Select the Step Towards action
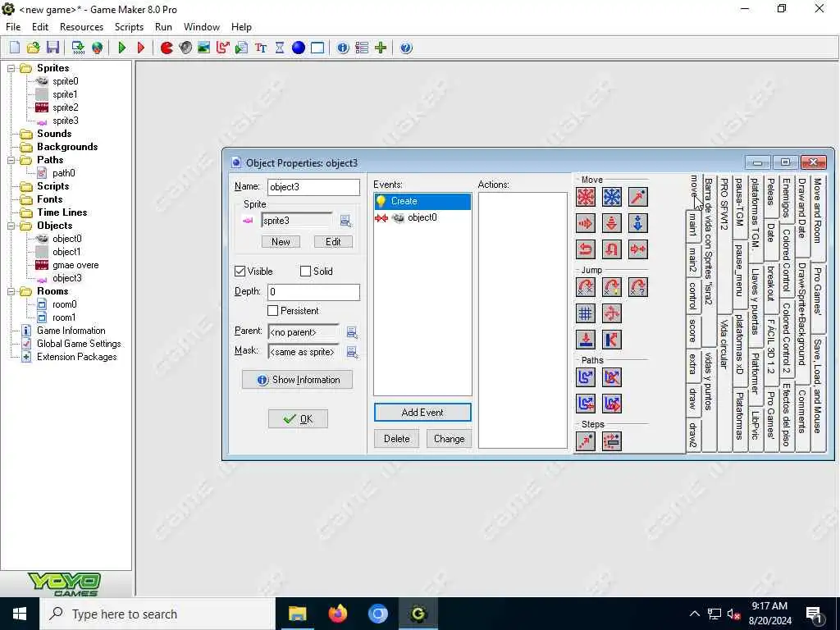840x630 pixels. (586, 441)
